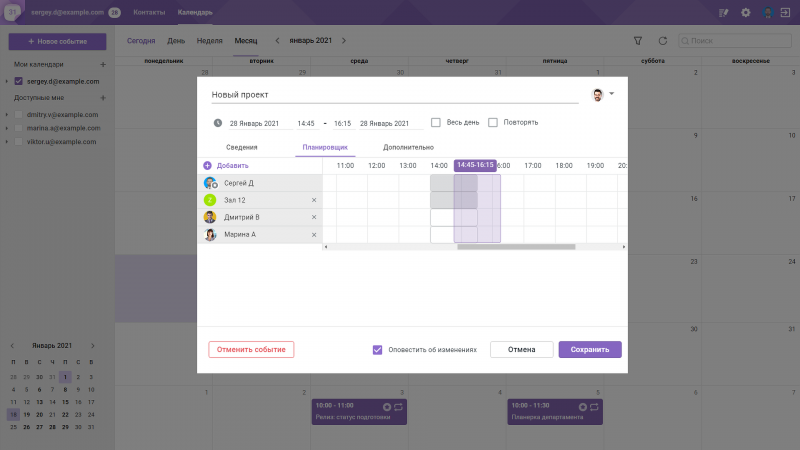Click the Отменить событие button

(x=251, y=350)
